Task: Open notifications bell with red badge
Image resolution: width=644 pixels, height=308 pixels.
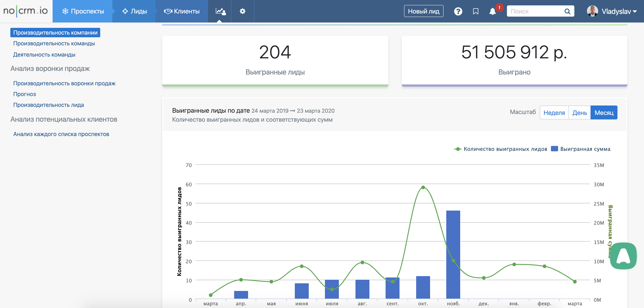Action: pyautogui.click(x=493, y=11)
